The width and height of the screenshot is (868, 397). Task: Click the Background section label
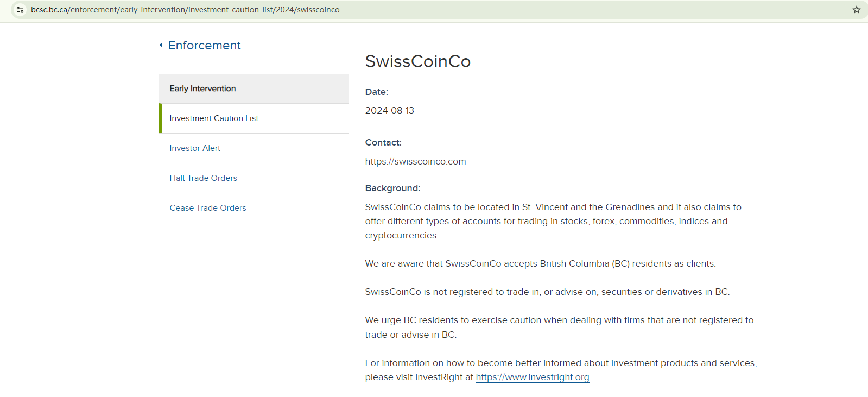pos(392,188)
